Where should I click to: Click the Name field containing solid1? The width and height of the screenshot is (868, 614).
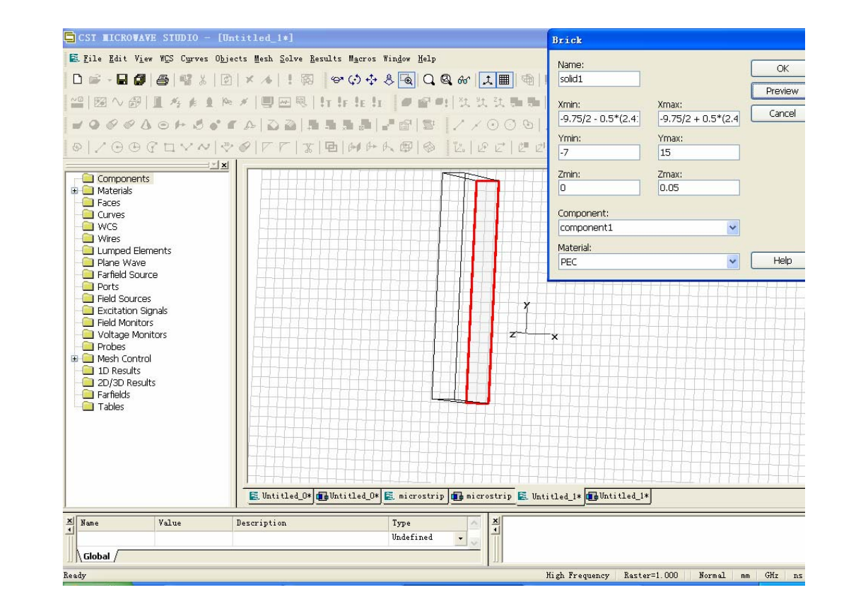(599, 79)
